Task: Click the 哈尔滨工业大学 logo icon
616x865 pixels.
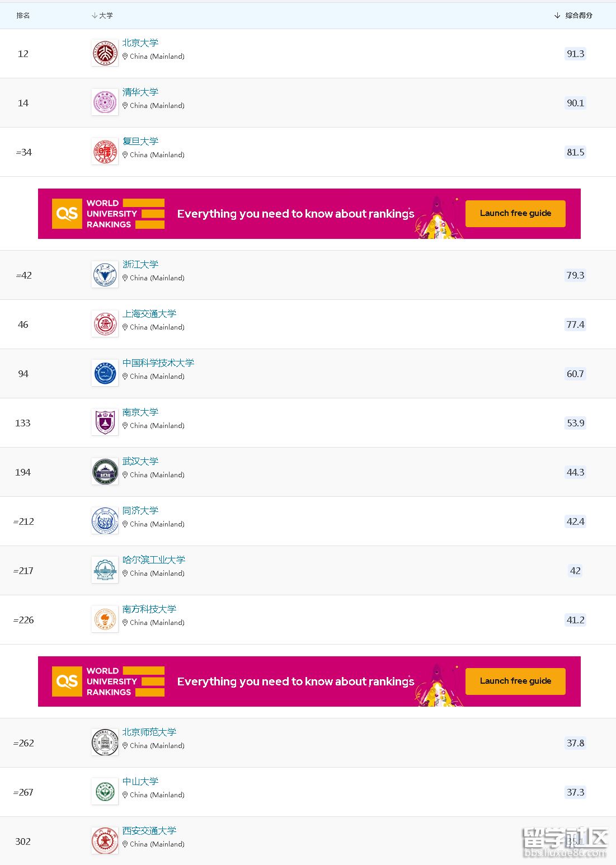Action: [x=105, y=570]
